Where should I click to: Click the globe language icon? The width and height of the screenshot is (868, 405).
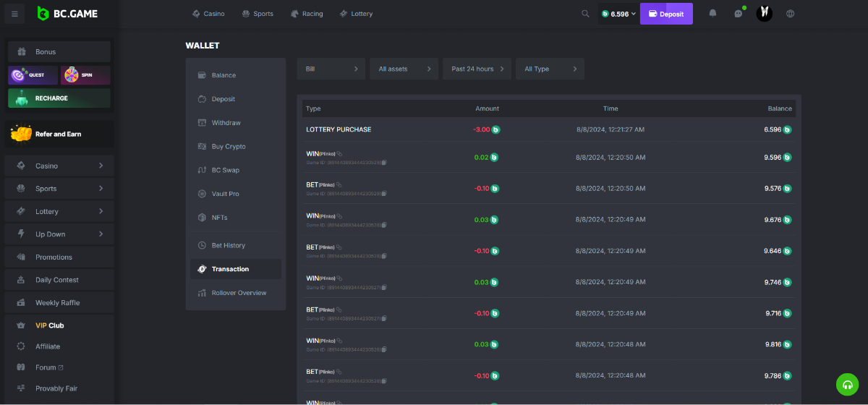point(790,14)
